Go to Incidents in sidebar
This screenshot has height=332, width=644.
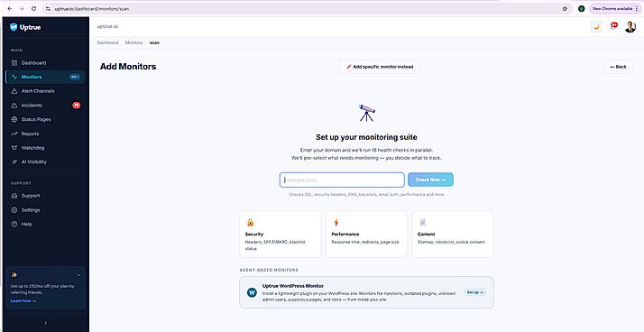point(45,106)
